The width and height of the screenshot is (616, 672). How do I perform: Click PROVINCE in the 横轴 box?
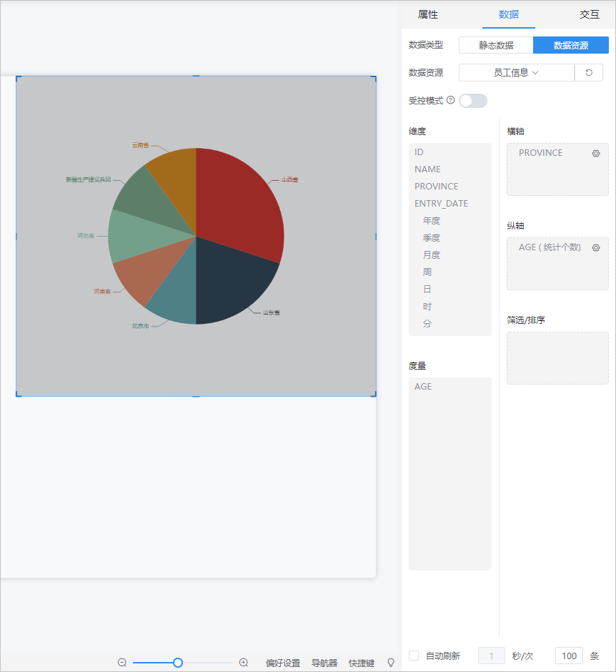click(x=540, y=152)
